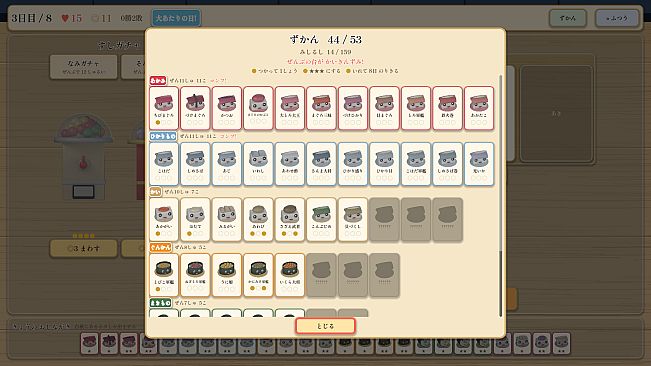Click the ぐんかん category tag

pyautogui.click(x=161, y=247)
